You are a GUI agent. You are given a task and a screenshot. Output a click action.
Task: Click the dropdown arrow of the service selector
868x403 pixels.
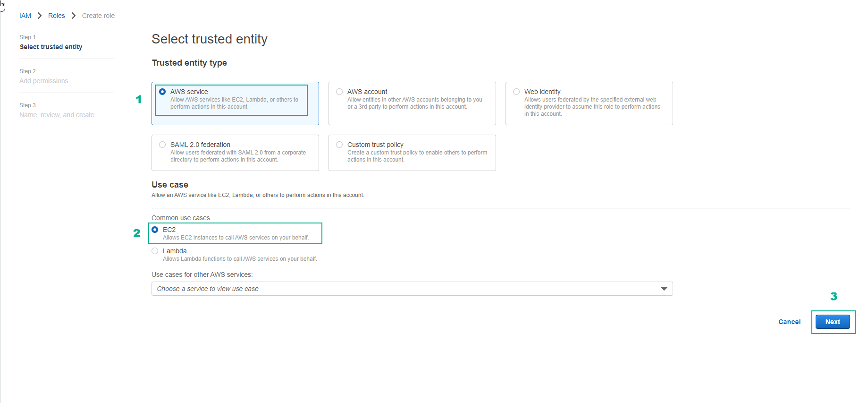click(x=664, y=289)
